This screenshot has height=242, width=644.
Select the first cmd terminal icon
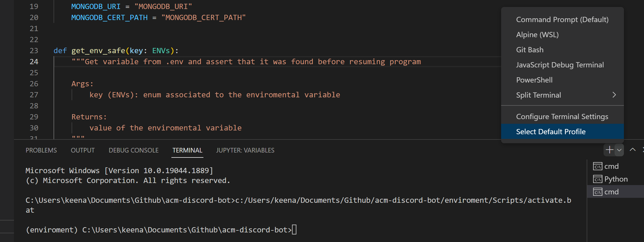pyautogui.click(x=597, y=166)
